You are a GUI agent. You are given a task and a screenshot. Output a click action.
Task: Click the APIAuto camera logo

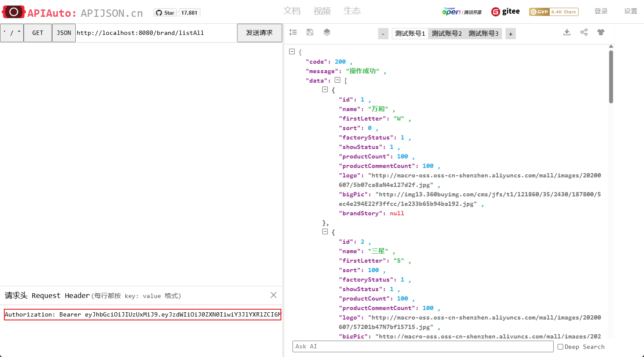[x=13, y=12]
